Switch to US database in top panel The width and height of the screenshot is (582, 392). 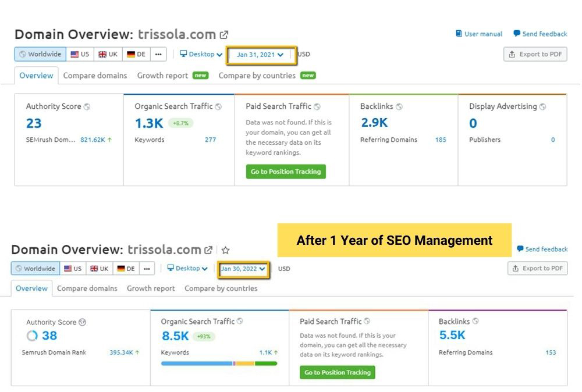click(80, 54)
